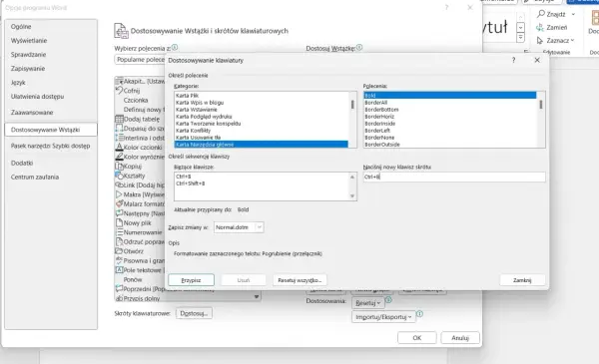599x364 pixels.
Task: Click the Przypis dolny footnote icon
Action: 119,298
